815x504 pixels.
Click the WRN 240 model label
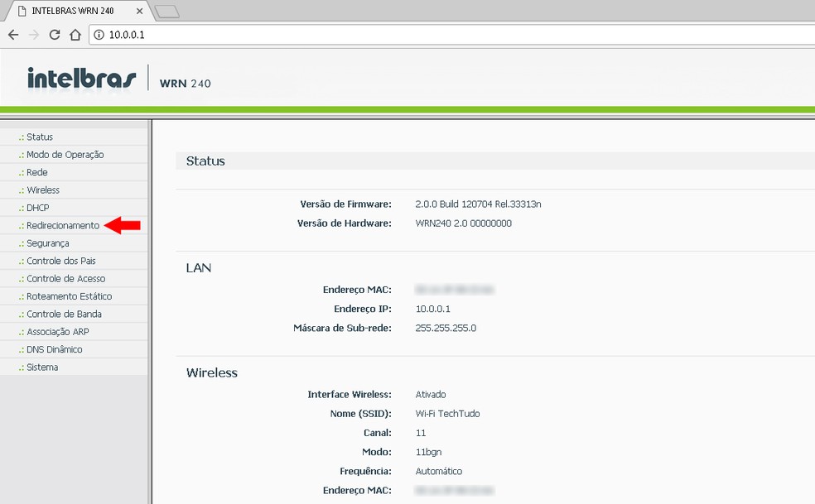tap(185, 84)
